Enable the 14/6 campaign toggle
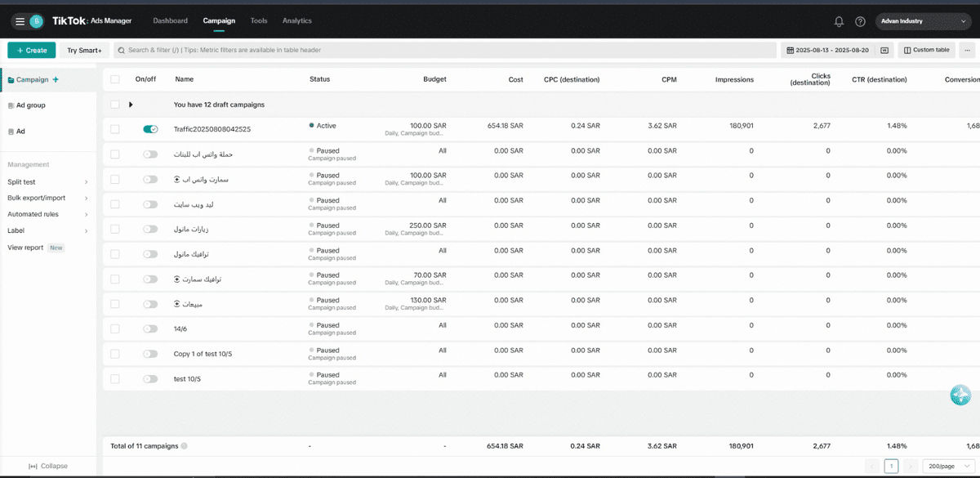The height and width of the screenshot is (478, 980). (150, 328)
